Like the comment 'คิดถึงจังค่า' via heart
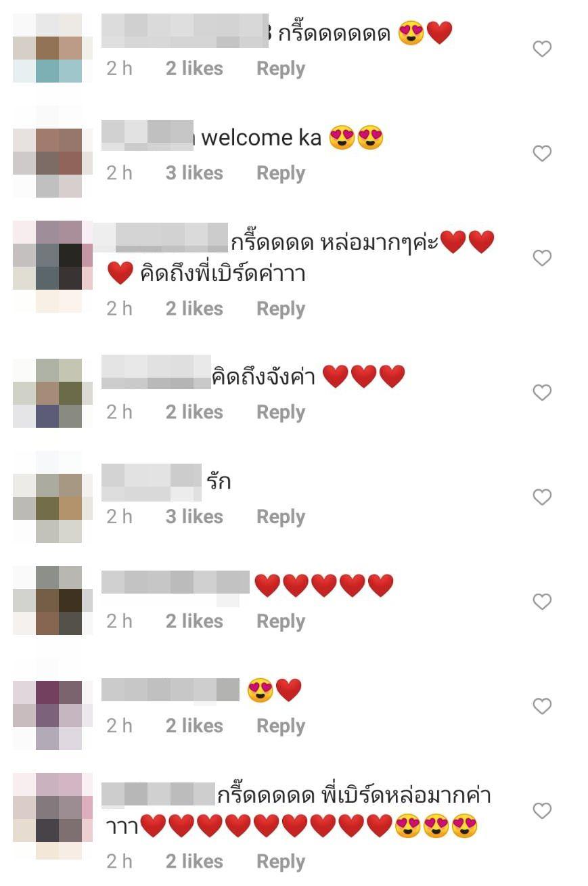This screenshot has height=886, width=588. (543, 393)
